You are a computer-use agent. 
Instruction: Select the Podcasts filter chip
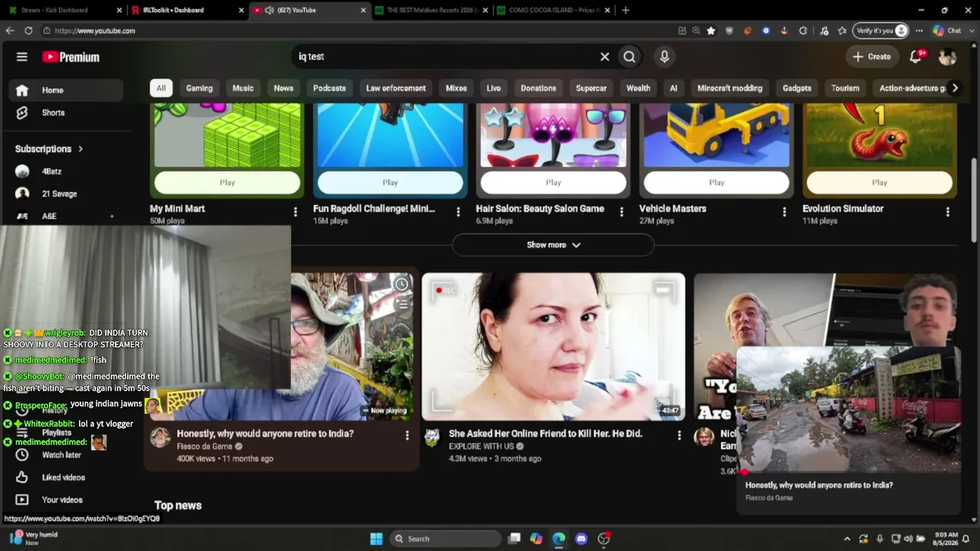click(x=329, y=88)
